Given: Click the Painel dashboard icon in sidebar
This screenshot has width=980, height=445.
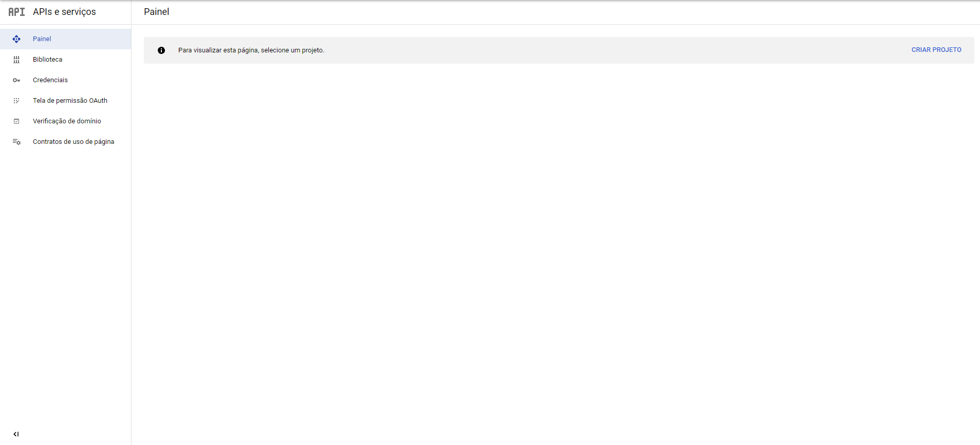Looking at the screenshot, I should tap(16, 39).
